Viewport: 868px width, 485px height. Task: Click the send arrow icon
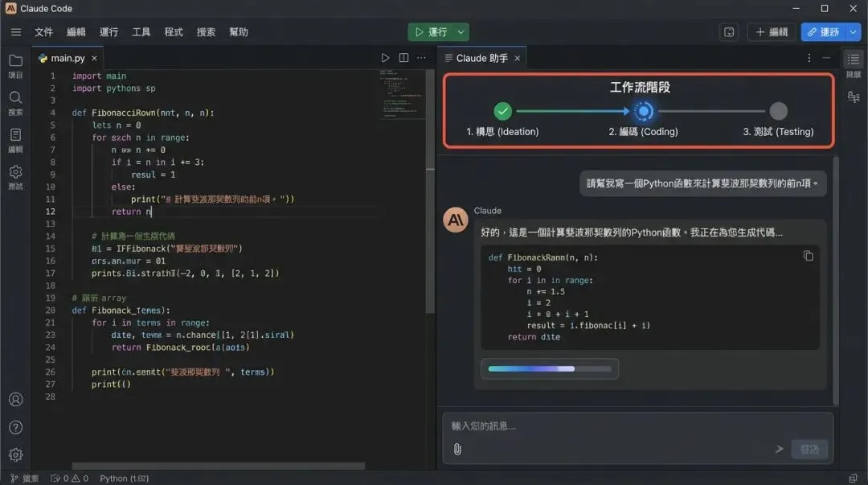click(780, 449)
